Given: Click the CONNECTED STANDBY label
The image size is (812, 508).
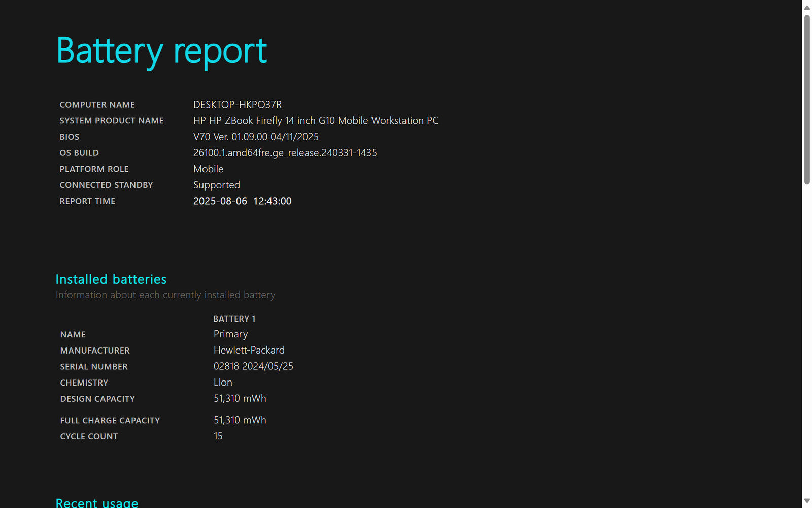Looking at the screenshot, I should [x=106, y=185].
